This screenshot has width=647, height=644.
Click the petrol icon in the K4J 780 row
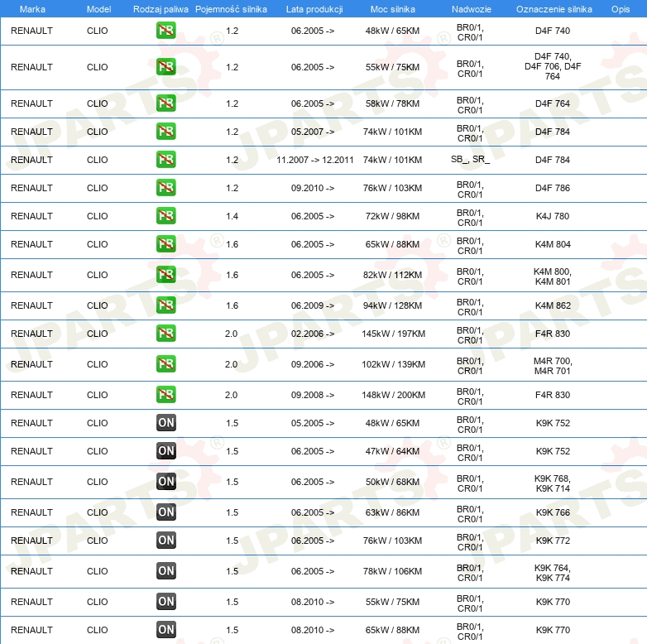[x=166, y=216]
